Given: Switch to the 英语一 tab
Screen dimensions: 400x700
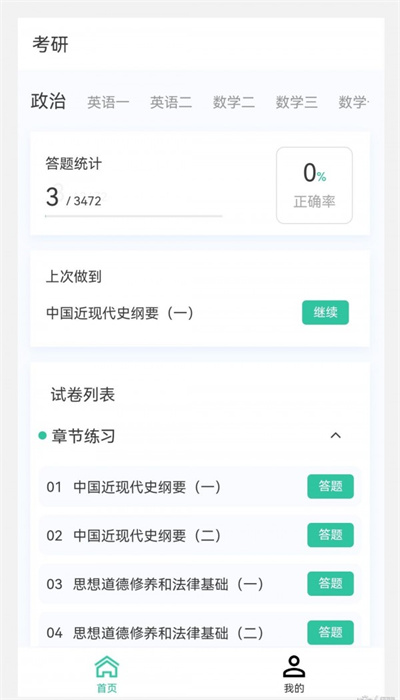Looking at the screenshot, I should (108, 102).
